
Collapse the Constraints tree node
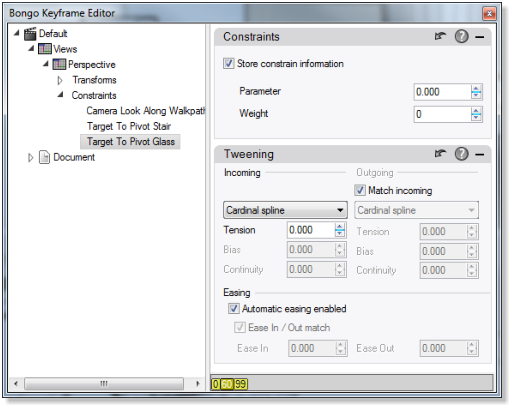pyautogui.click(x=61, y=95)
